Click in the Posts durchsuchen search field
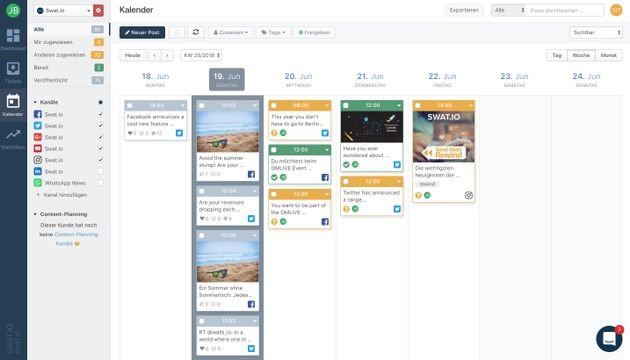 [x=565, y=10]
